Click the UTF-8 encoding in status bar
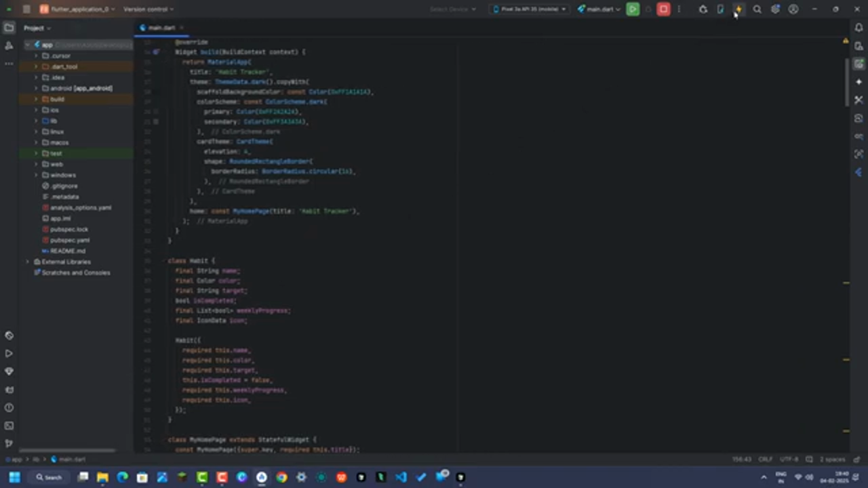The height and width of the screenshot is (488, 868). [789, 460]
